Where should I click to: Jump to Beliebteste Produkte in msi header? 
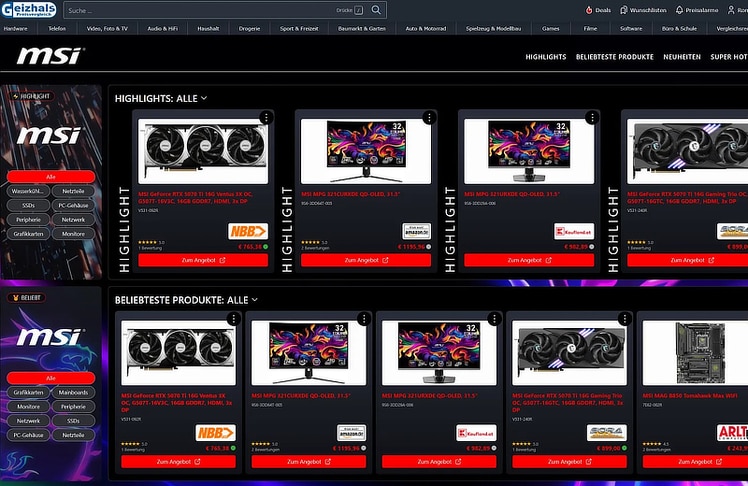point(614,57)
